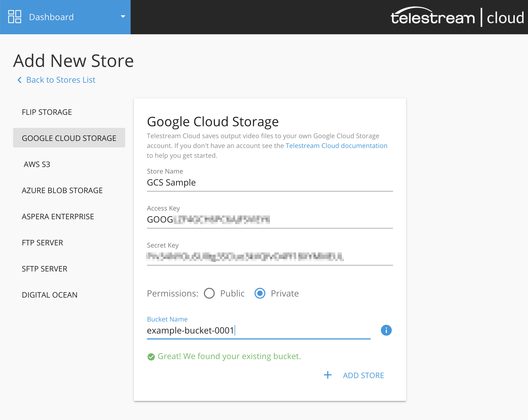Expand the Dashboard dropdown arrow

(123, 17)
